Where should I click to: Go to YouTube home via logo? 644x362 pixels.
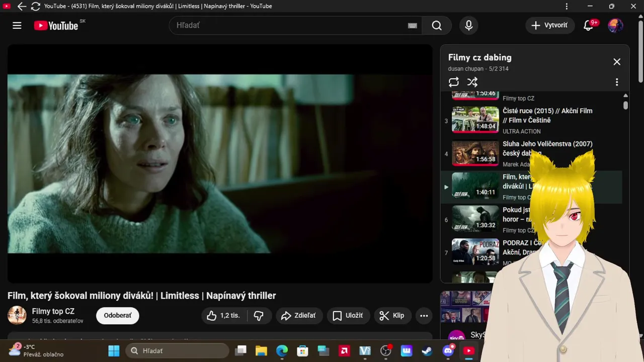[56, 26]
